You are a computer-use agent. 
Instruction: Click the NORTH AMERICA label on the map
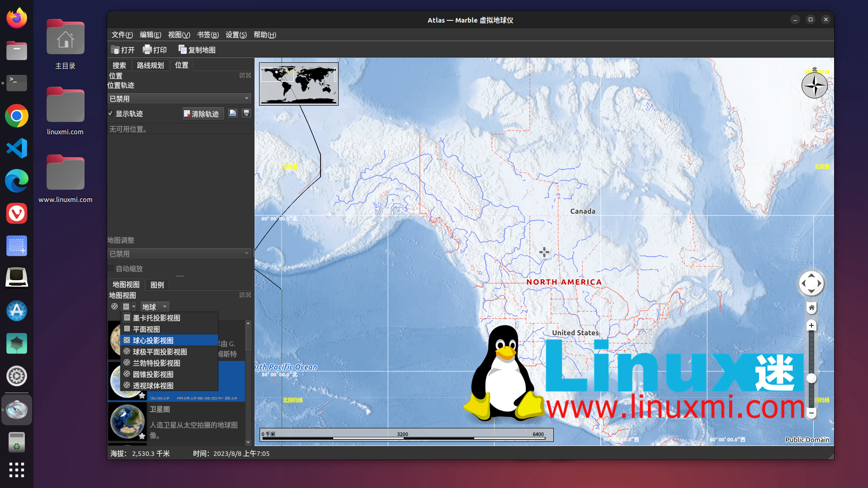564,282
